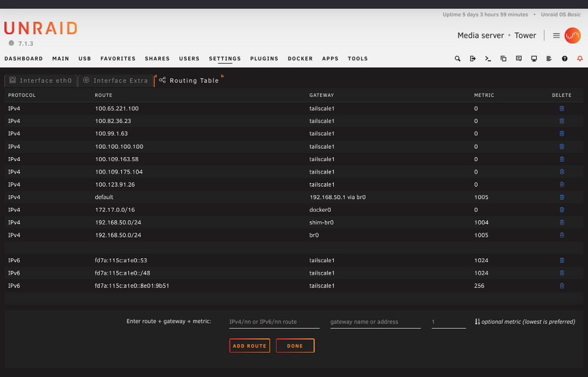Focus the optional metric field

point(449,322)
